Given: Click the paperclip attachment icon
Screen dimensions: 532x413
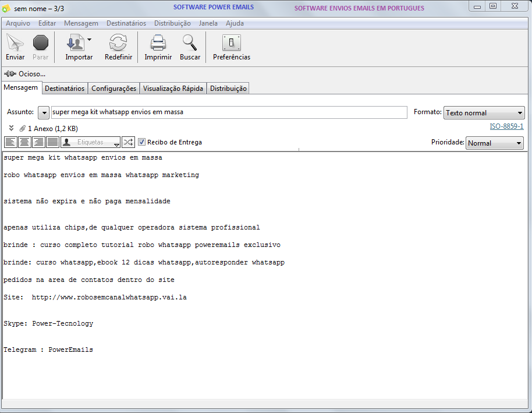Looking at the screenshot, I should [22, 128].
